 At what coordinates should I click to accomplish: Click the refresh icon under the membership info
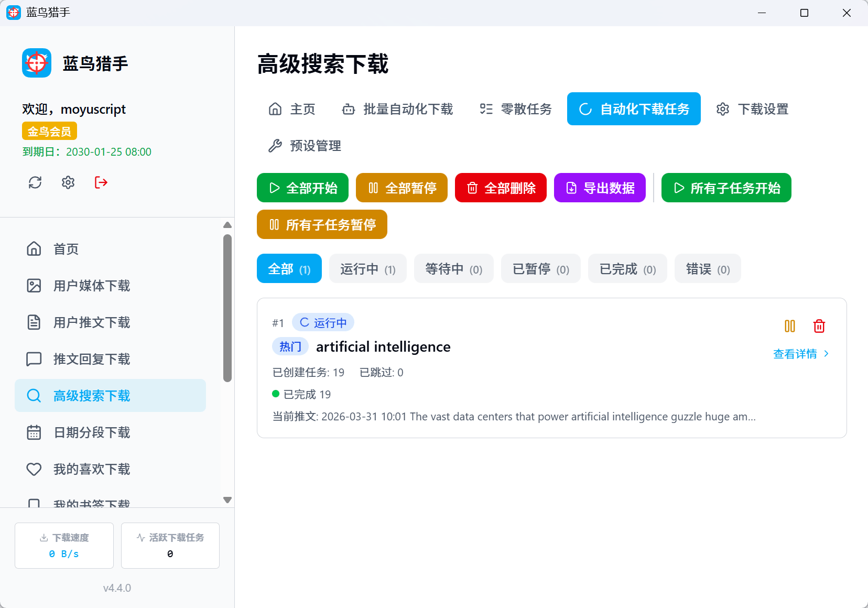tap(35, 182)
